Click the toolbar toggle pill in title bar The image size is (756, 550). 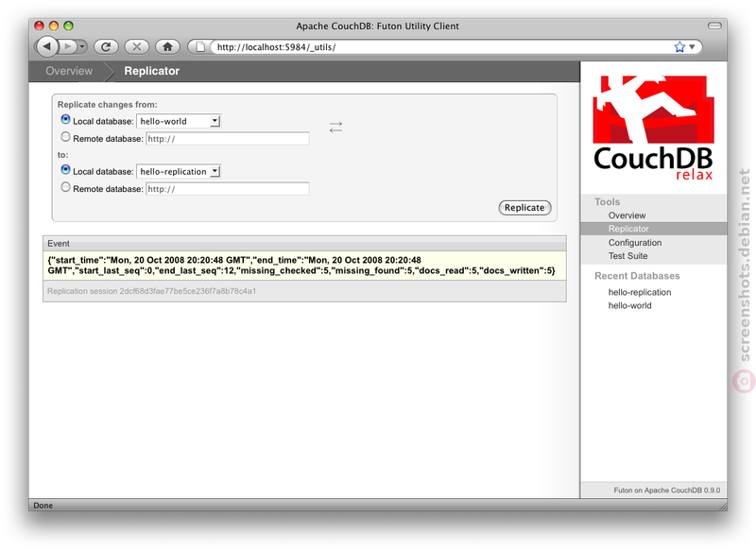click(714, 26)
